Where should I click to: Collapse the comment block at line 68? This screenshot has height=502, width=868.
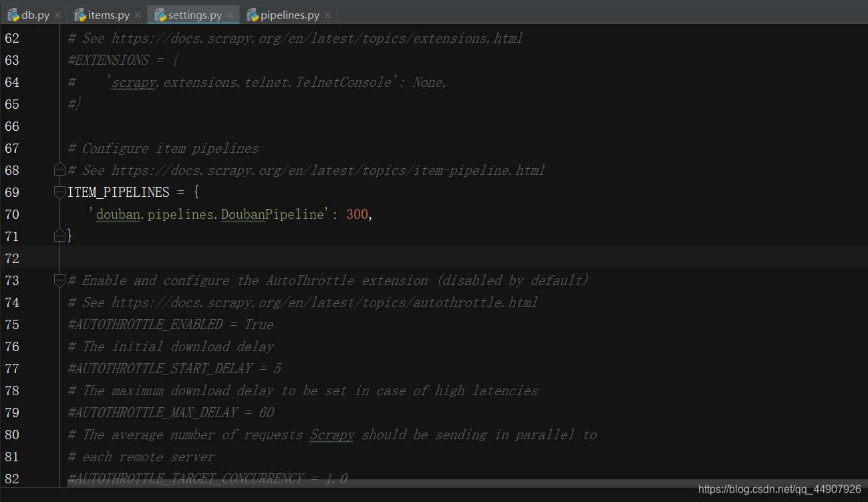(59, 170)
